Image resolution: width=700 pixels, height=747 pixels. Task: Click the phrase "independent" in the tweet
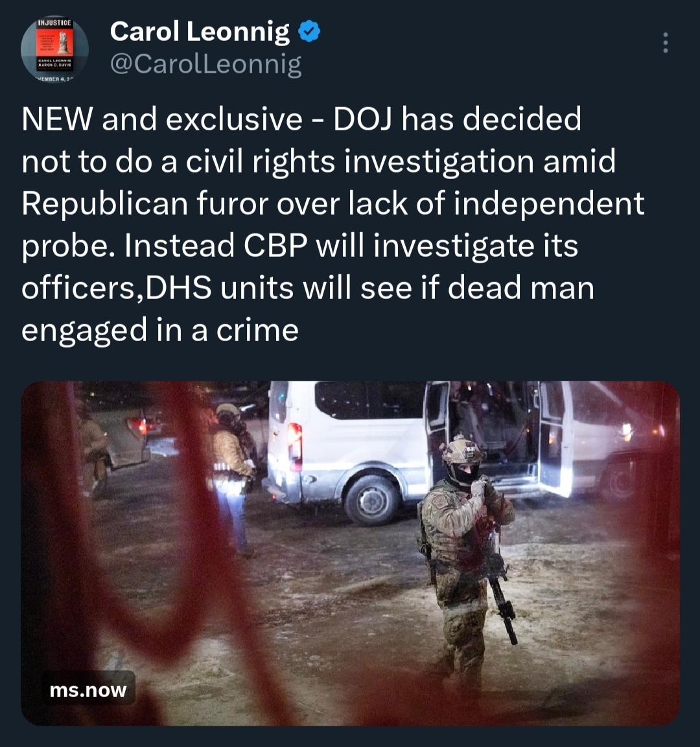point(548,204)
